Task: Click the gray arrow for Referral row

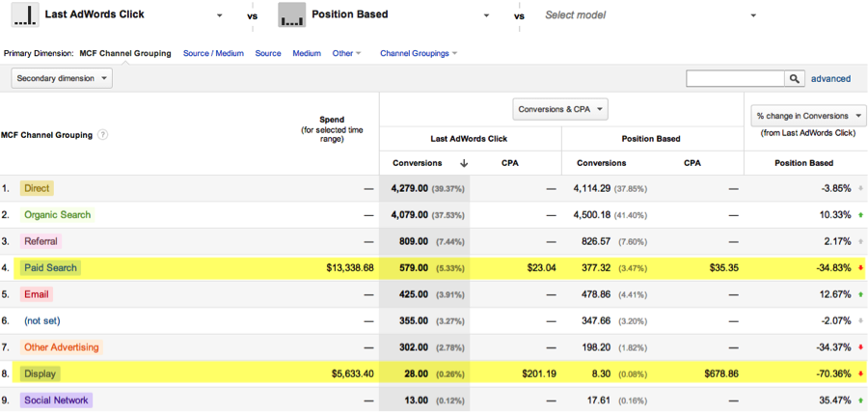Action: point(860,241)
